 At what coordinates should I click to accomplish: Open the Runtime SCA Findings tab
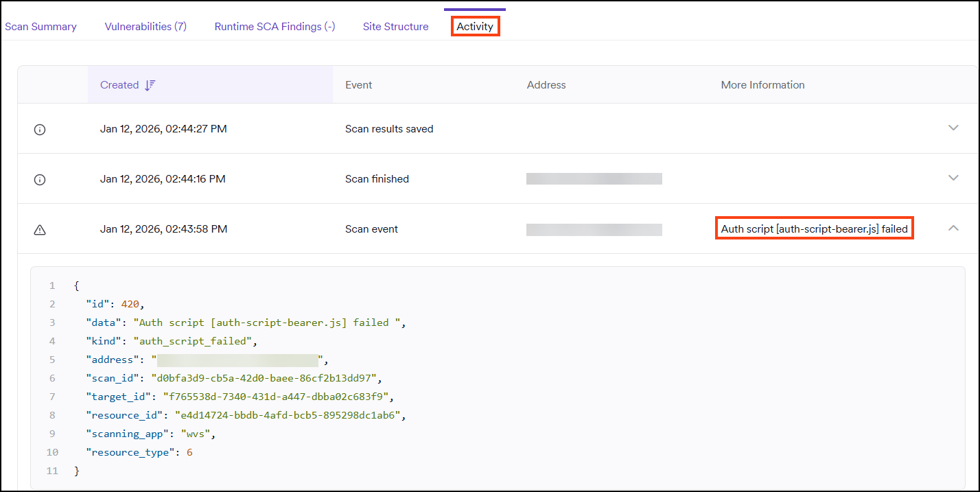[x=274, y=26]
